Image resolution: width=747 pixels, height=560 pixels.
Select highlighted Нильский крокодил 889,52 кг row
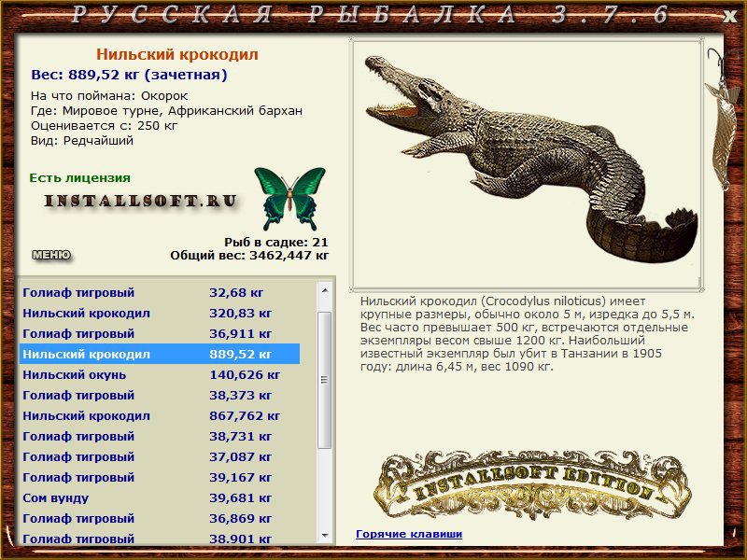(x=159, y=355)
